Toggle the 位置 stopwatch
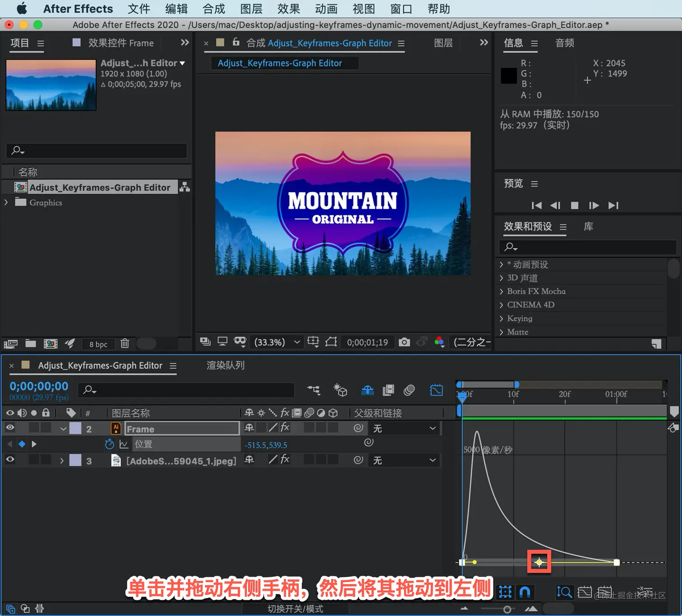This screenshot has width=682, height=616. [109, 444]
